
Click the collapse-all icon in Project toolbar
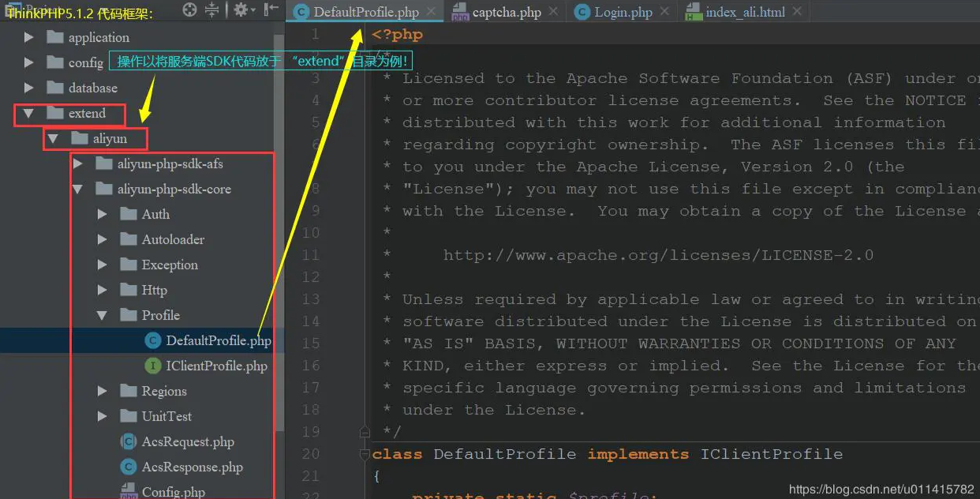[x=211, y=9]
